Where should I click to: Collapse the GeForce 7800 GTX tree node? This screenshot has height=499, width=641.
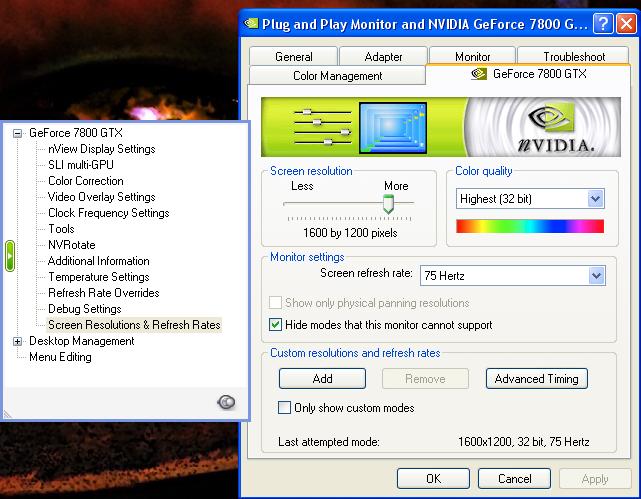(x=17, y=133)
